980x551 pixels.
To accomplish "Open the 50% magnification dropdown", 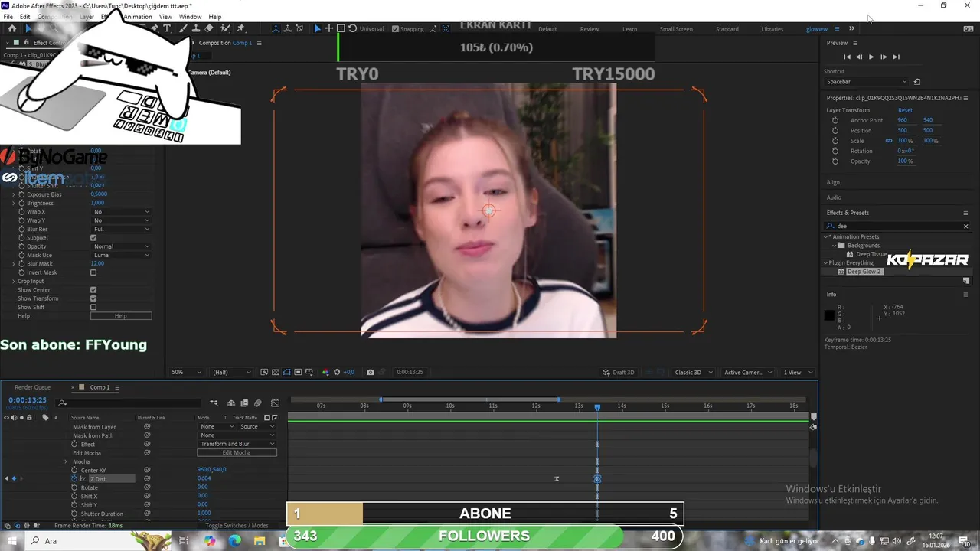I will [186, 372].
